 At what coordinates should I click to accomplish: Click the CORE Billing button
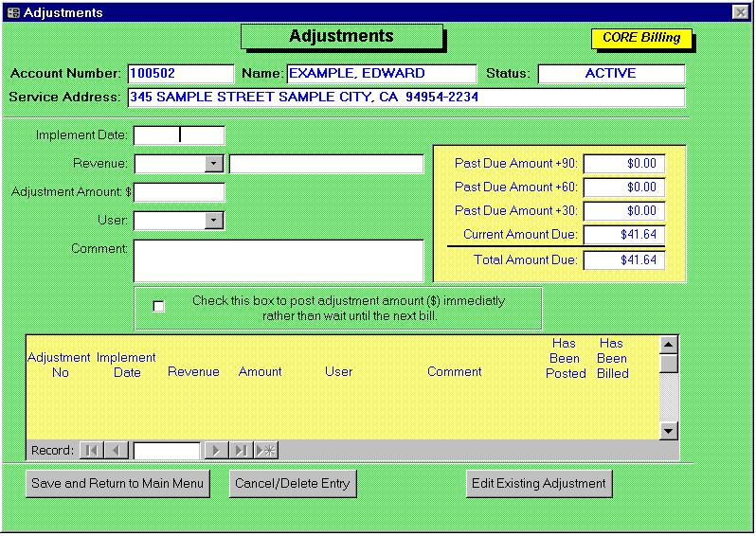click(641, 38)
